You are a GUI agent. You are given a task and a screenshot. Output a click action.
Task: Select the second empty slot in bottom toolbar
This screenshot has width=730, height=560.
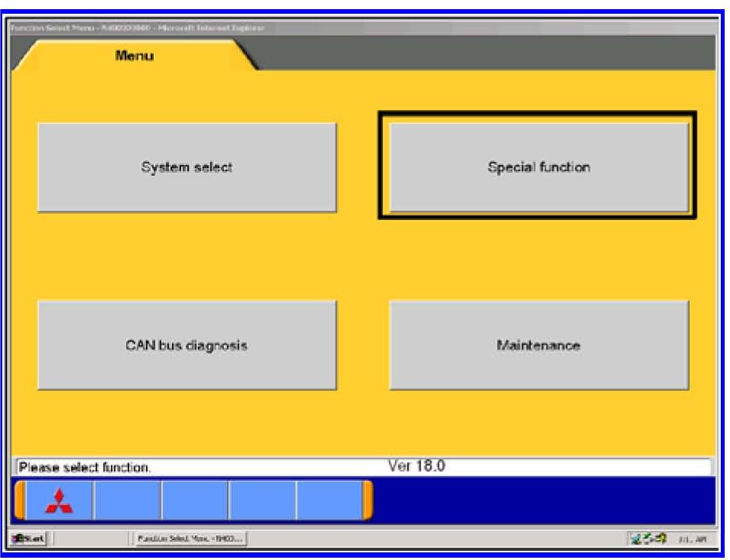(194, 500)
